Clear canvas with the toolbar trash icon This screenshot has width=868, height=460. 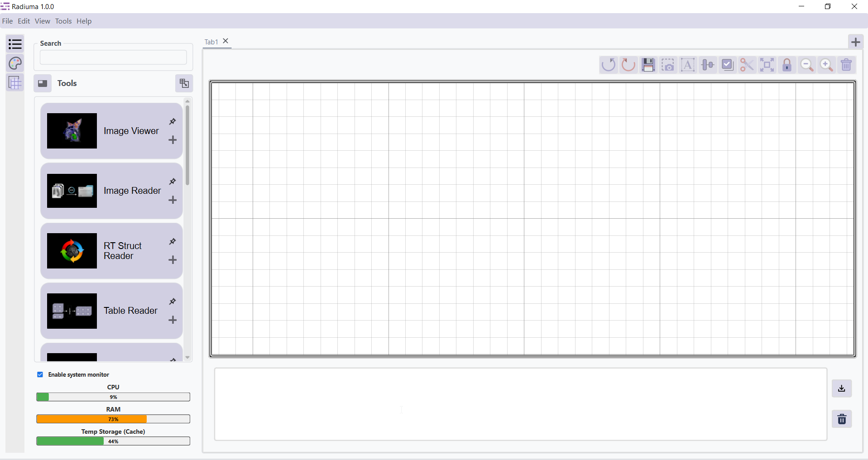coord(846,65)
